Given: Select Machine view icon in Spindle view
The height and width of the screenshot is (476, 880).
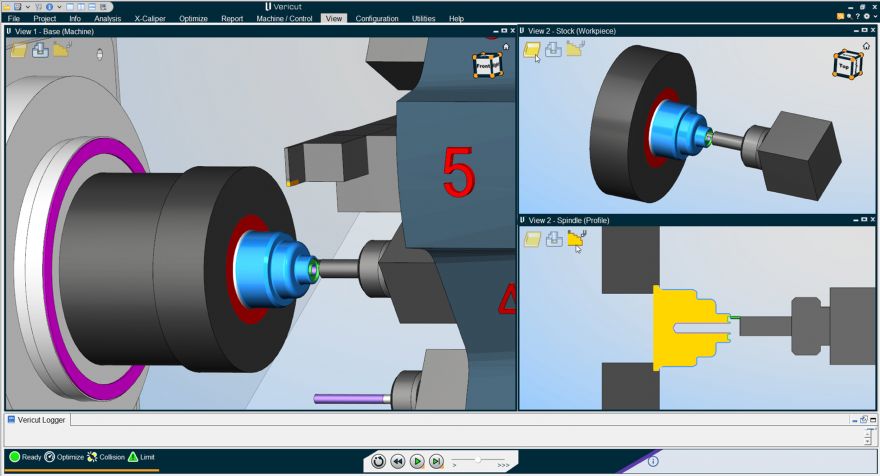Looking at the screenshot, I should tap(554, 239).
